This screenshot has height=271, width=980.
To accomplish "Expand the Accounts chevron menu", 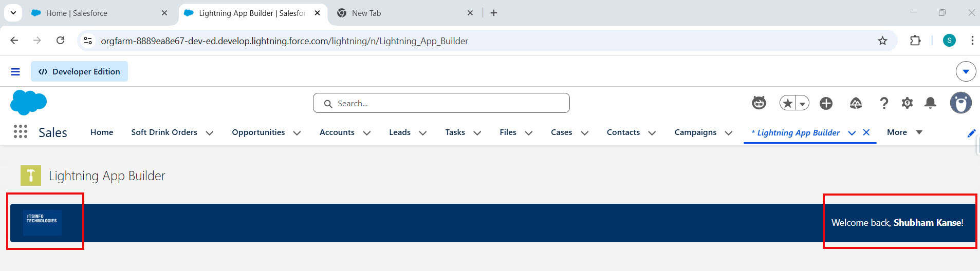I will [x=367, y=133].
